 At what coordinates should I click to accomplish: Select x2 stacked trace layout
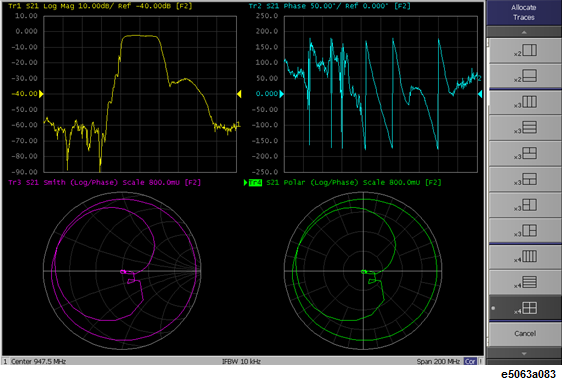(x=525, y=76)
